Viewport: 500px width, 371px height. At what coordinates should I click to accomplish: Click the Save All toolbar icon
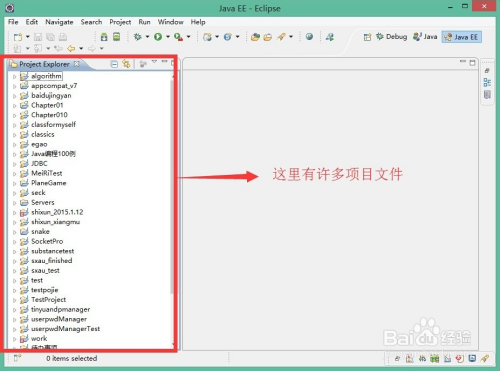pos(50,37)
